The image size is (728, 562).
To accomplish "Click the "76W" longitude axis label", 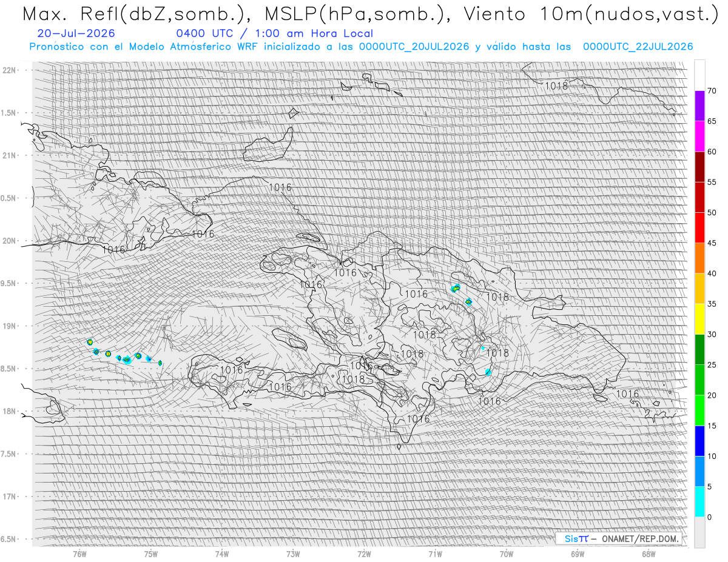I will 79,554.
